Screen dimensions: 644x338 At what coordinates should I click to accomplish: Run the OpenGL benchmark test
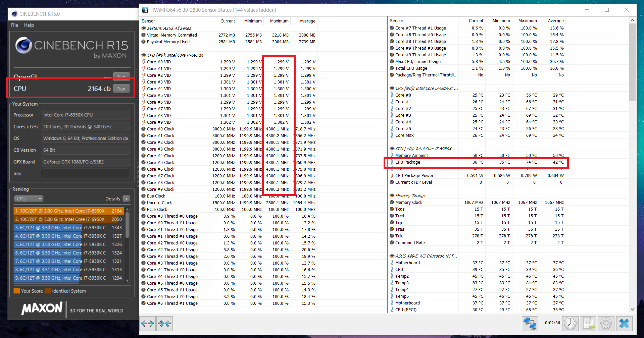tap(121, 76)
